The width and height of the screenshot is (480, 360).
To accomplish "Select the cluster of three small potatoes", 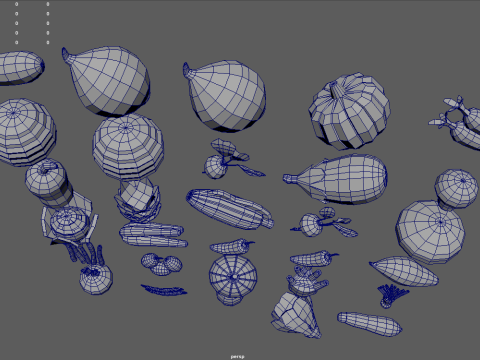I will tap(161, 264).
